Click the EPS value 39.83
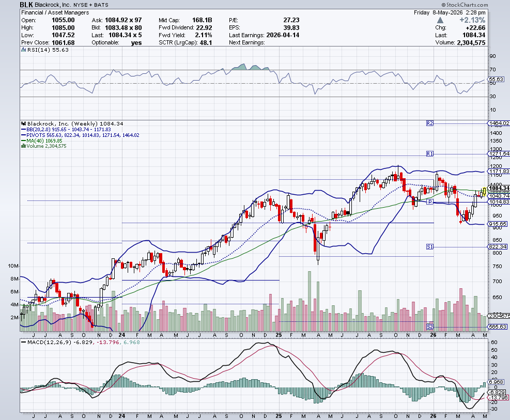The height and width of the screenshot is (420, 510). [x=291, y=27]
